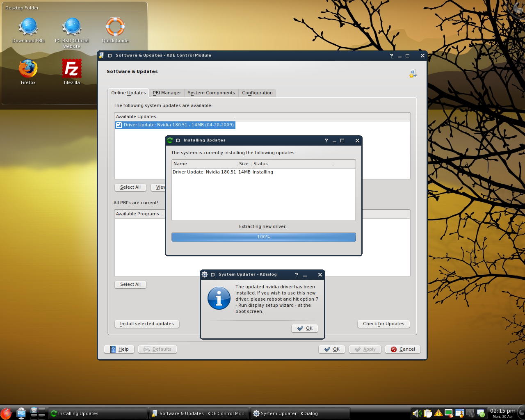
Task: Click the 100% extraction progress bar
Action: click(x=263, y=237)
